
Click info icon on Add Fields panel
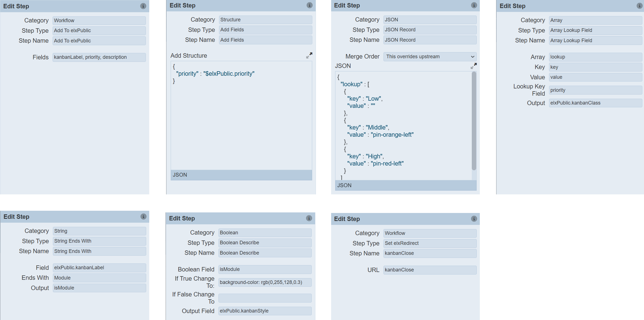pyautogui.click(x=309, y=5)
